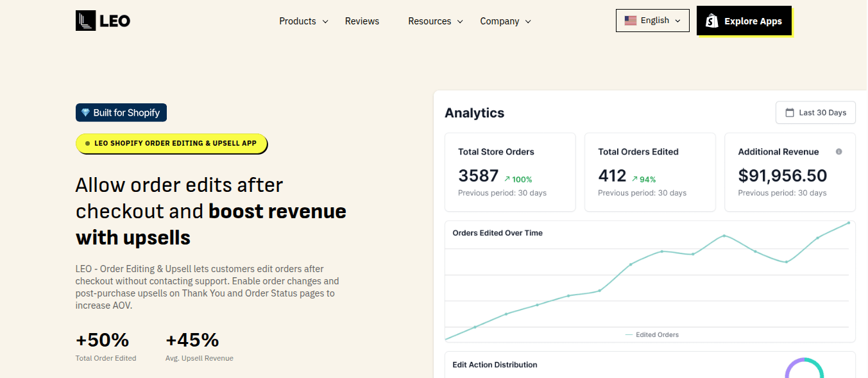
Task: Click the Built for Shopify badge
Action: (121, 113)
